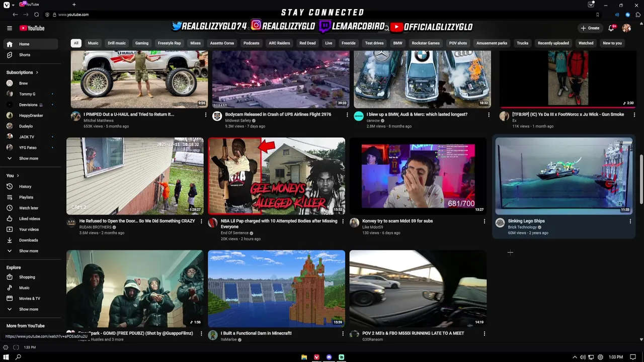Open Vivaldi main menu icon
644x362 pixels.
point(6,5)
